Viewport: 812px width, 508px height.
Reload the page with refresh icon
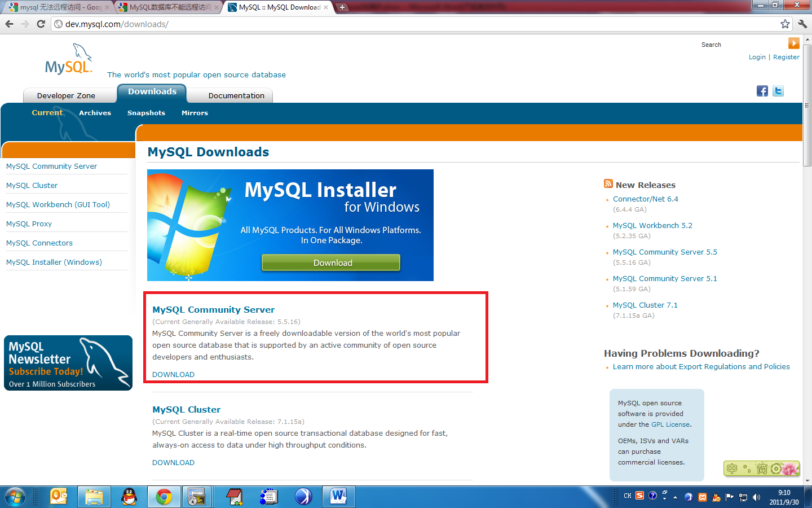tap(41, 24)
